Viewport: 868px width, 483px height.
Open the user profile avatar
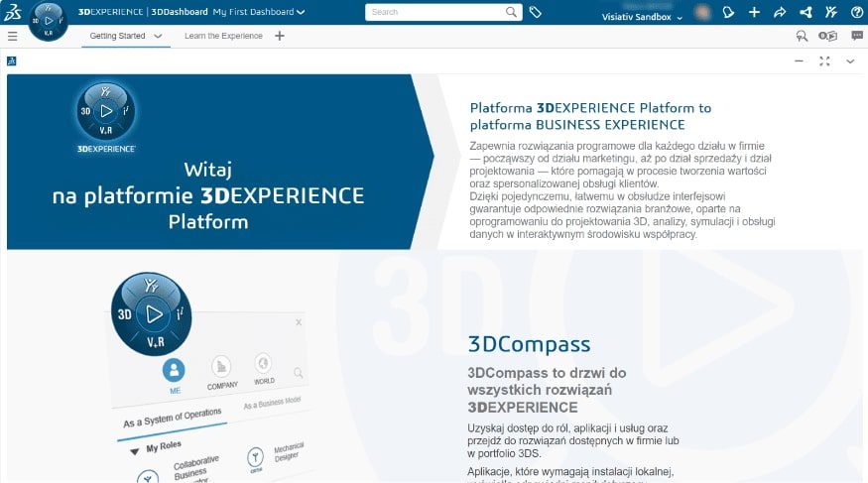pos(702,12)
